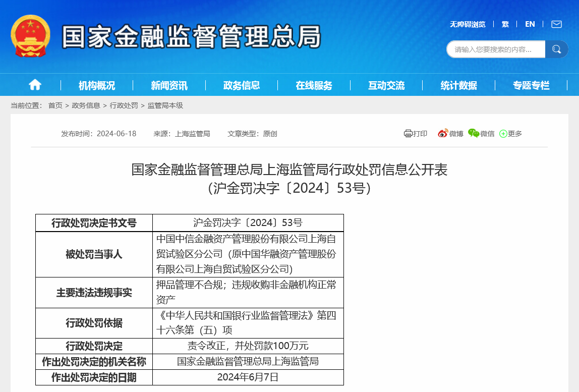Click the 行政处罚决定 row label
The height and width of the screenshot is (392, 579).
click(x=94, y=346)
